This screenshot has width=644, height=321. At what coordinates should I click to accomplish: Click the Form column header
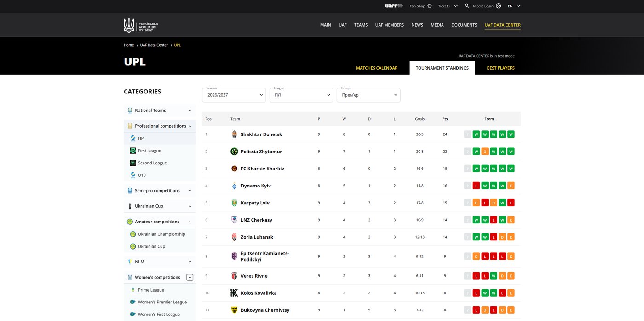click(x=489, y=119)
